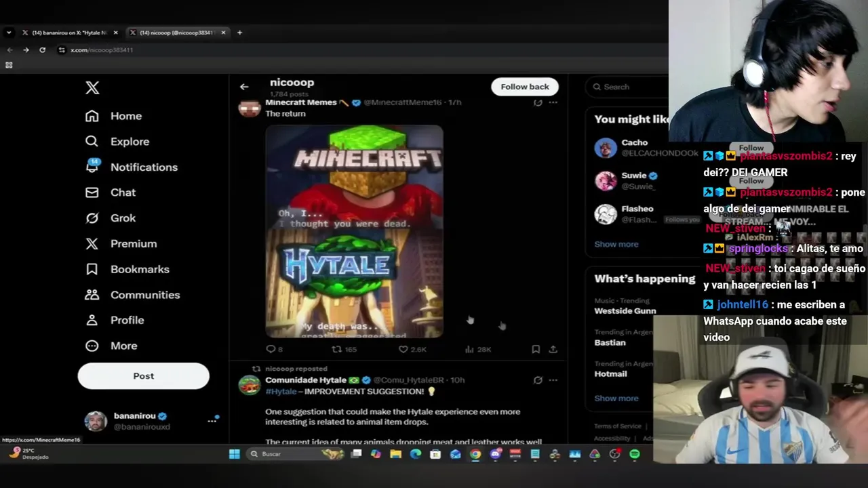Screen dimensions: 868x488
Task: Click the X search field
Action: pos(627,87)
